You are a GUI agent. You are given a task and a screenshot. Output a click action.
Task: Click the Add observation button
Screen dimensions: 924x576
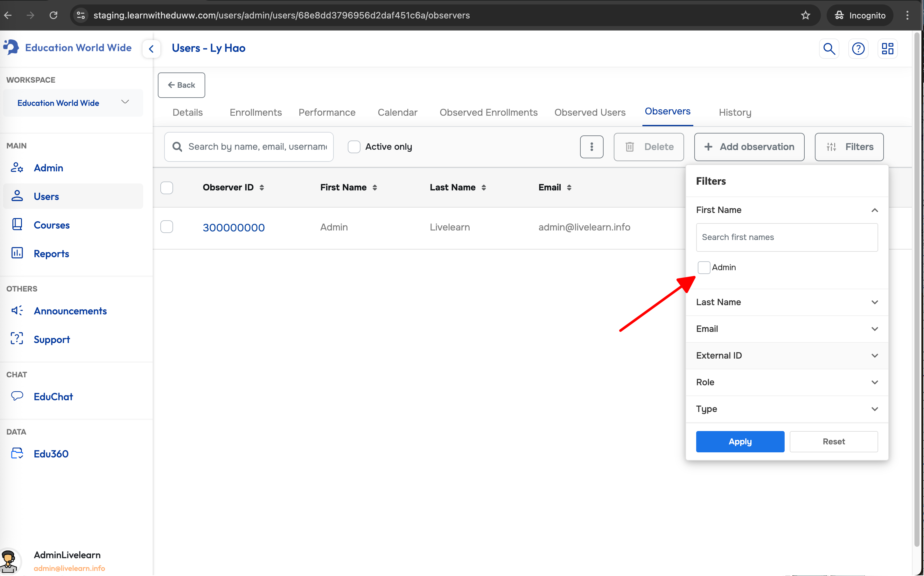pyautogui.click(x=749, y=147)
